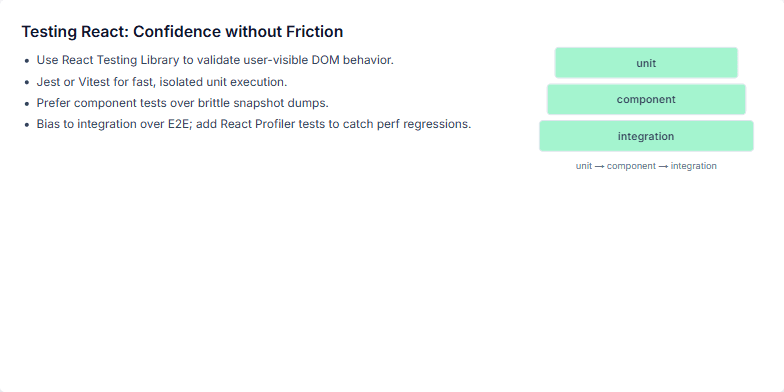Click the second arrow in the pyramid caption
This screenshot has width=784, height=392.
click(663, 166)
